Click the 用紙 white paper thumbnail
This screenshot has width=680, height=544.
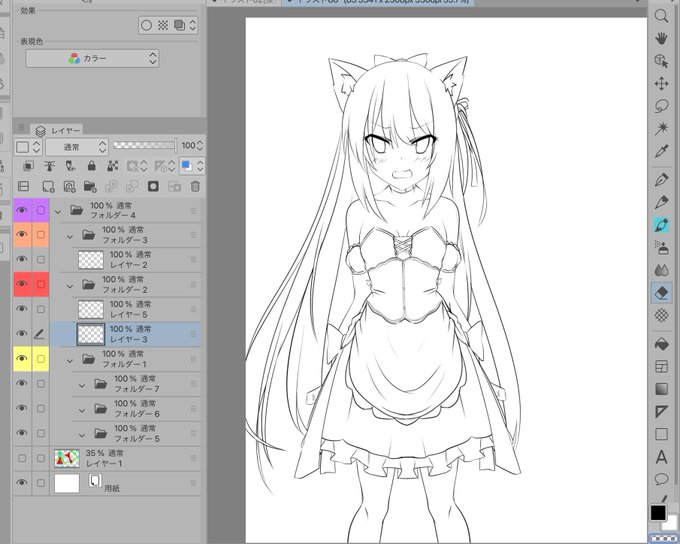67,483
